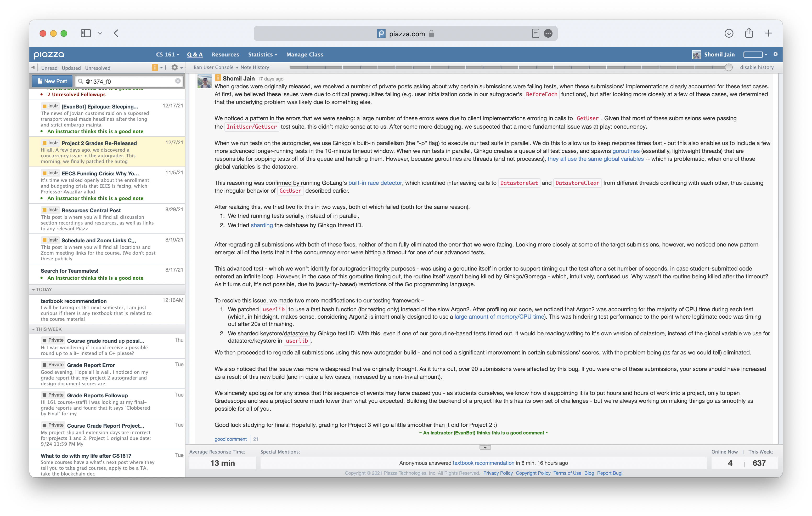The width and height of the screenshot is (812, 516).
Task: Click the feed settings gear icon
Action: tap(174, 67)
